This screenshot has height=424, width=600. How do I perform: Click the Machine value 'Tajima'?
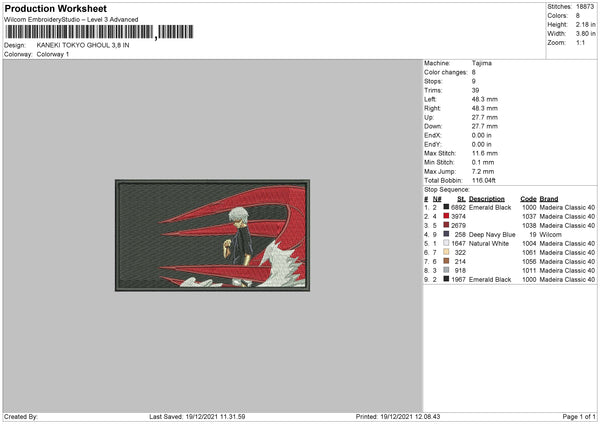pyautogui.click(x=482, y=63)
